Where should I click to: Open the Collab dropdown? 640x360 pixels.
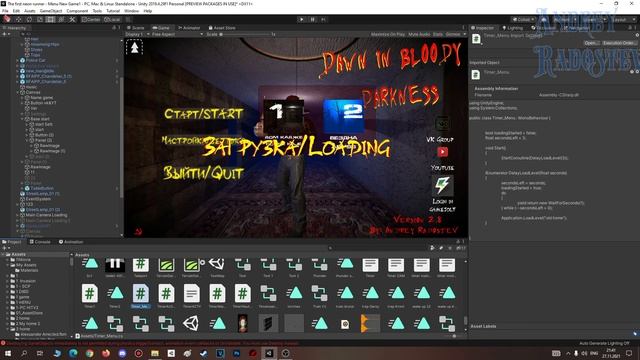pyautogui.click(x=524, y=19)
